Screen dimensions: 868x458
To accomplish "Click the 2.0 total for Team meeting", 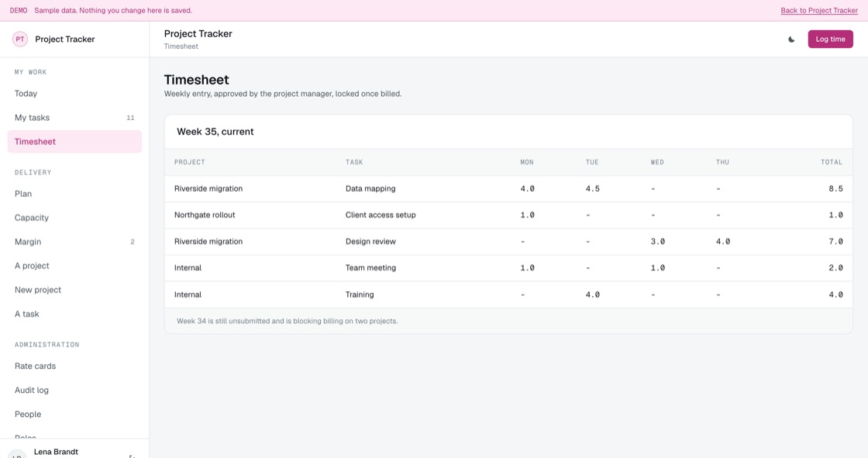I will pos(836,268).
